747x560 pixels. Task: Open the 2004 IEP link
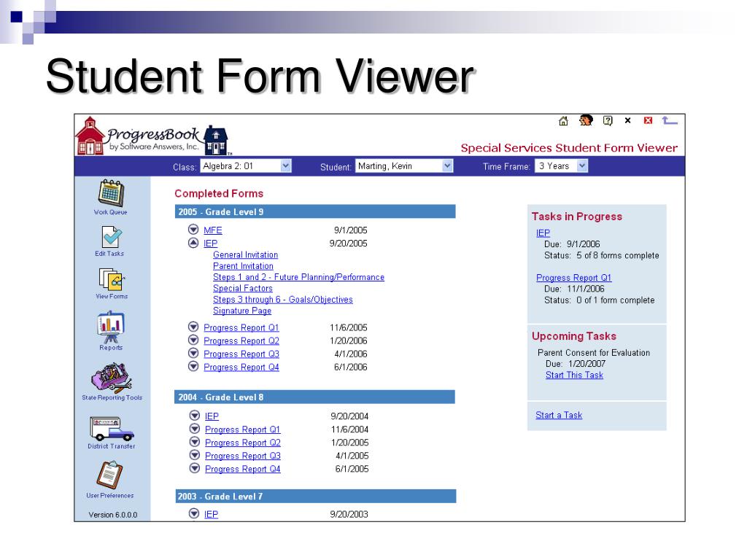click(212, 416)
